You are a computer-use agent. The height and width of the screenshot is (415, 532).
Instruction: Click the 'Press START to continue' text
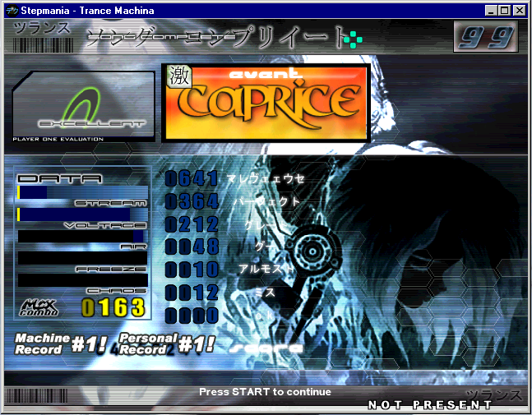[265, 392]
